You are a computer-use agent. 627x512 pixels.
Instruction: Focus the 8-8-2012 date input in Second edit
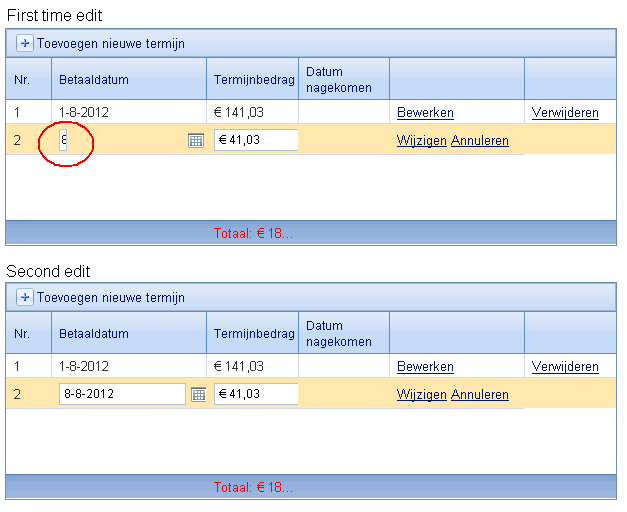pyautogui.click(x=122, y=394)
